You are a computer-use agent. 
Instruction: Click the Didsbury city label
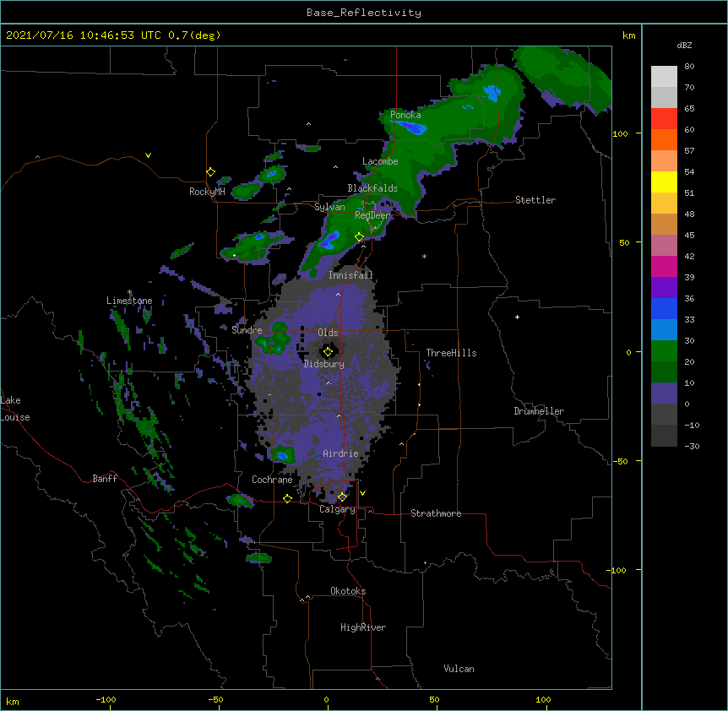pyautogui.click(x=323, y=364)
